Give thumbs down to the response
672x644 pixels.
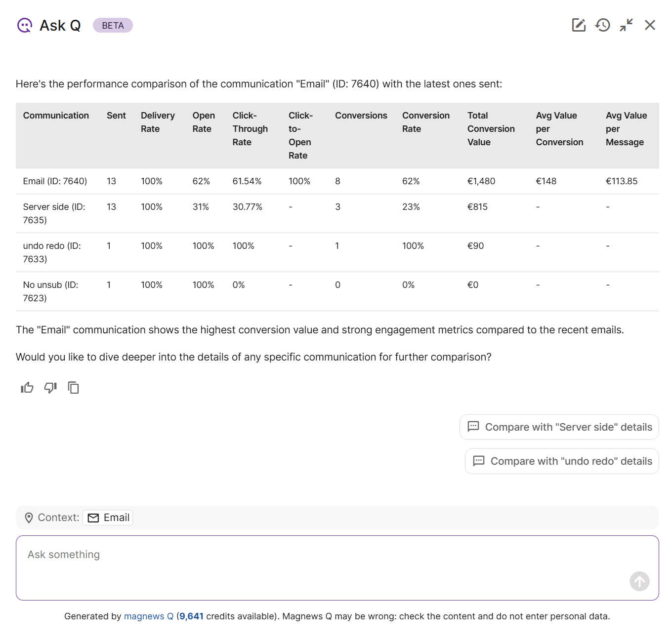pos(50,388)
